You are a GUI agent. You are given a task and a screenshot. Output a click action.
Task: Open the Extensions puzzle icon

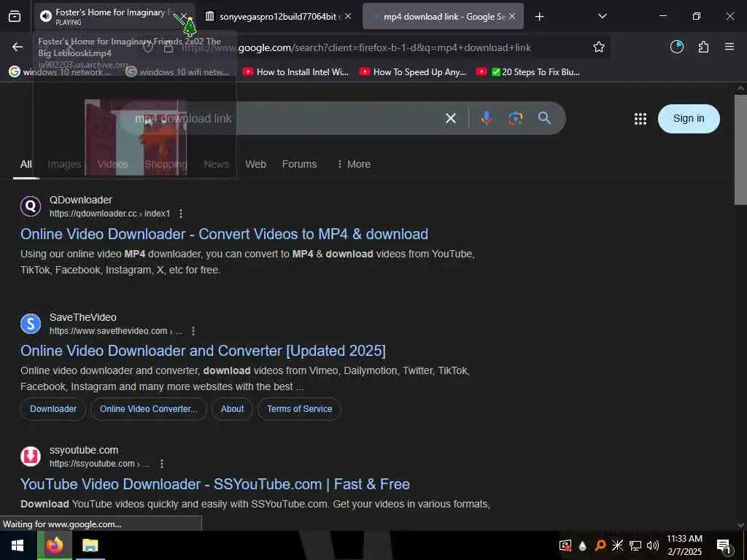click(703, 47)
